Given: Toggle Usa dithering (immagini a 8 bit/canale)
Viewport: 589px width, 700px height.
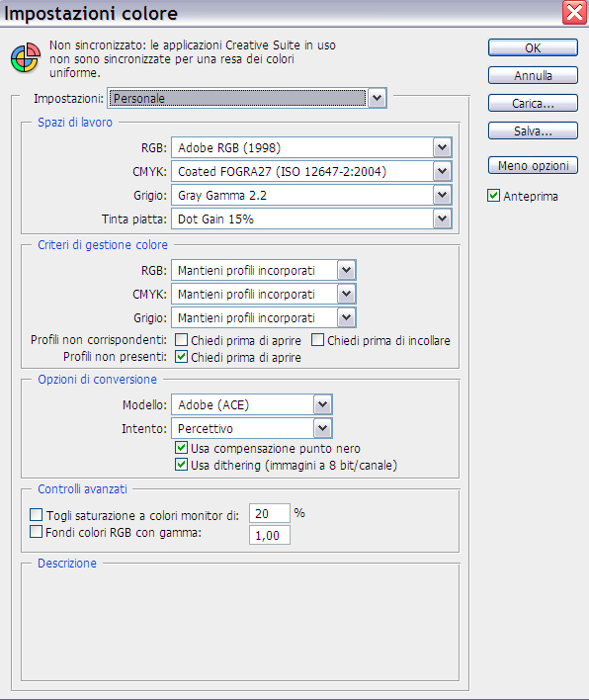Looking at the screenshot, I should click(x=181, y=465).
